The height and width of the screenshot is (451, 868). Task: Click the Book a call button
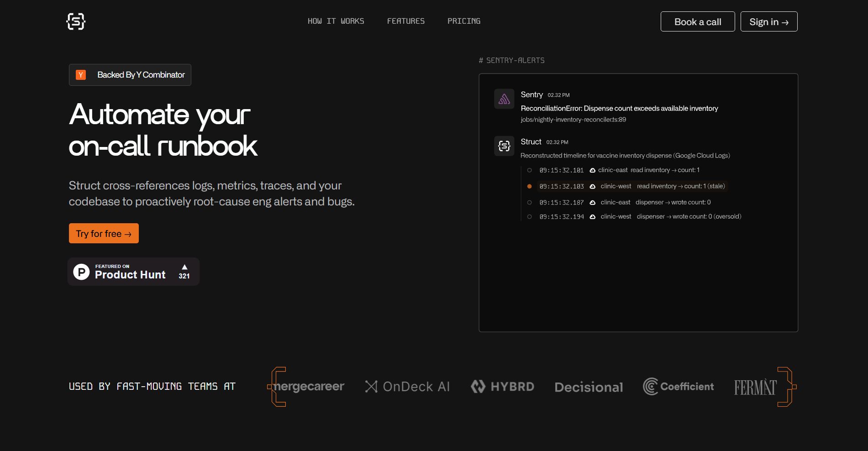point(698,21)
